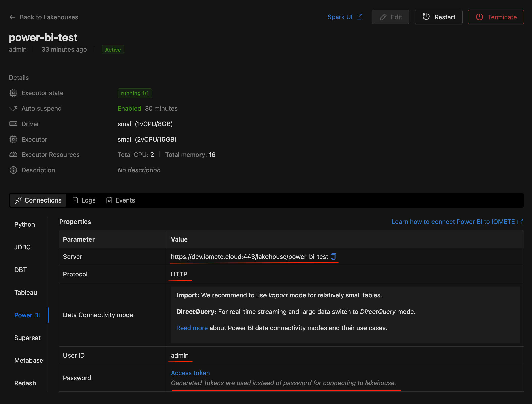Go back to Lakehouses
532x404 pixels.
click(44, 17)
